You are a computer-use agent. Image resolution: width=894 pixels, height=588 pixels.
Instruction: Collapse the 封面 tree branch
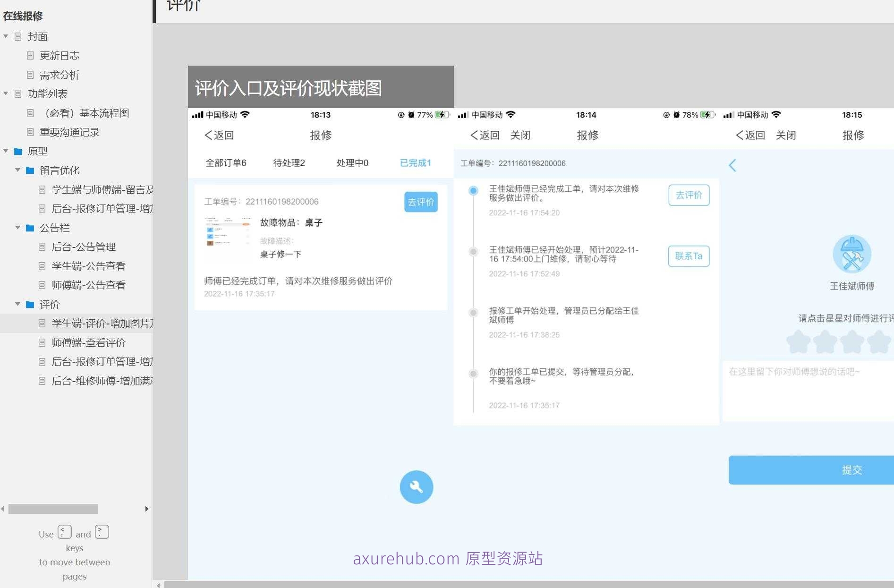click(6, 36)
